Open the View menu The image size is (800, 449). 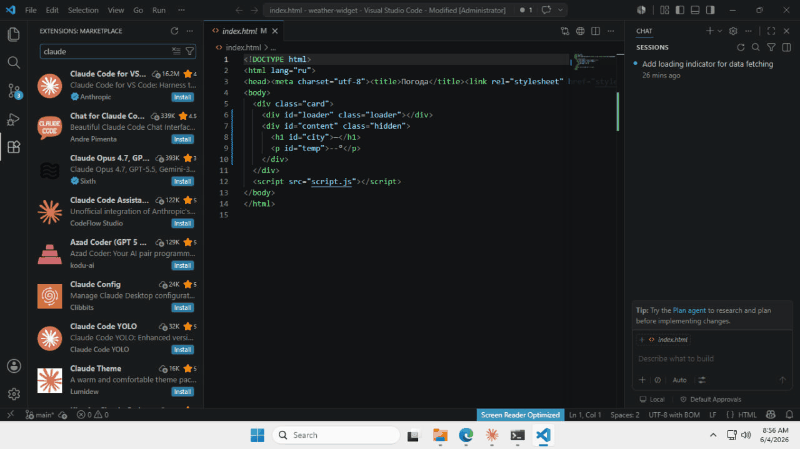click(116, 10)
